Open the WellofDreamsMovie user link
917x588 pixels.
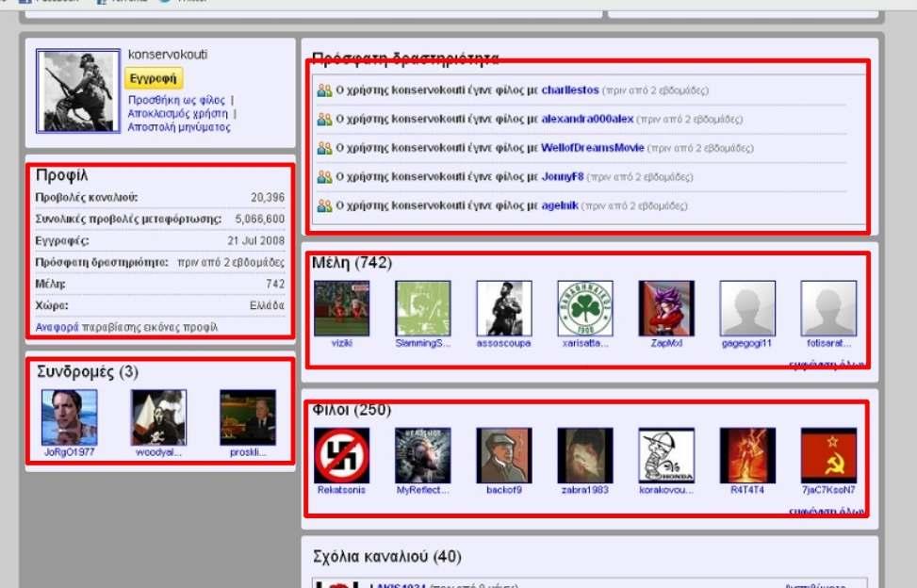pyautogui.click(x=593, y=147)
